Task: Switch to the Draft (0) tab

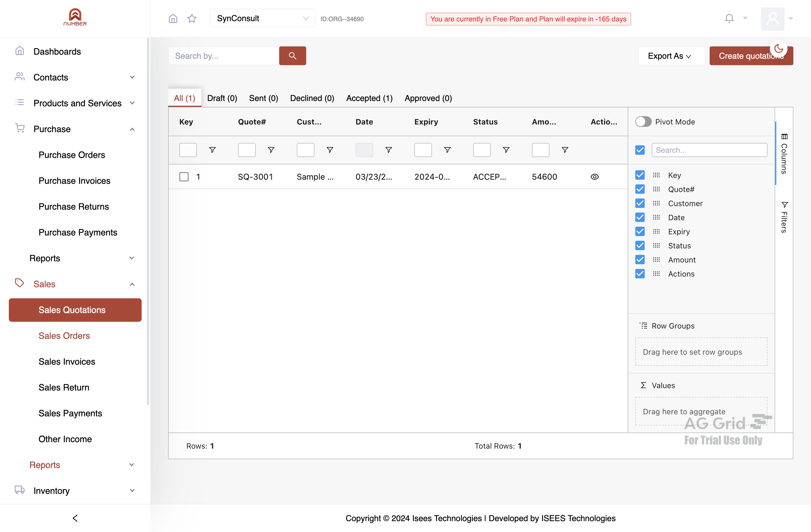Action: pyautogui.click(x=222, y=98)
